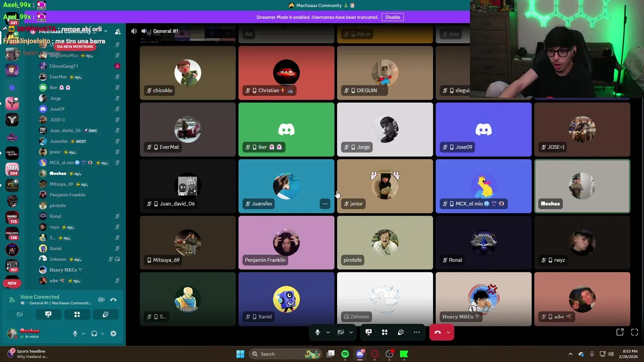Toggle the microphone in the bottom call bar
Viewport: 644px width, 362px height.
click(317, 332)
